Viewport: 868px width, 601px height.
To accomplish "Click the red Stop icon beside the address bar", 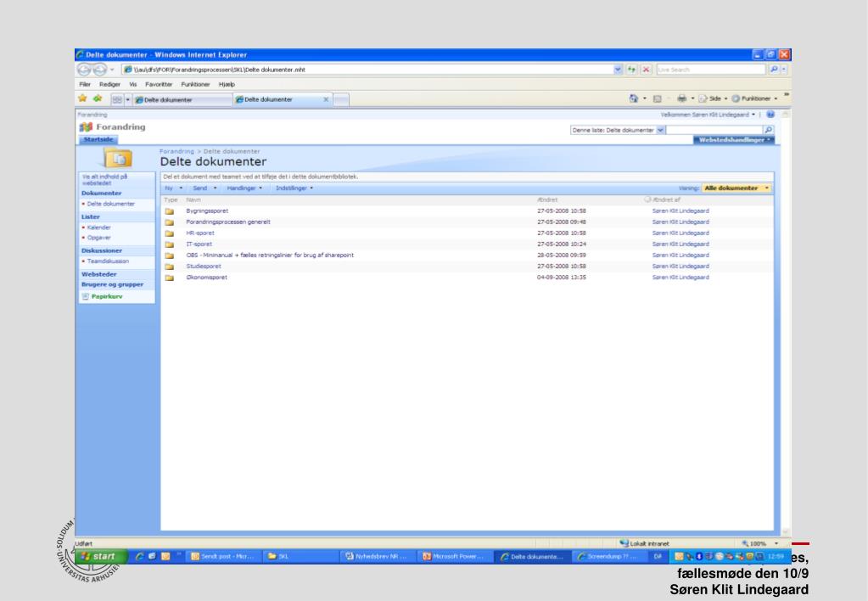I will (646, 70).
